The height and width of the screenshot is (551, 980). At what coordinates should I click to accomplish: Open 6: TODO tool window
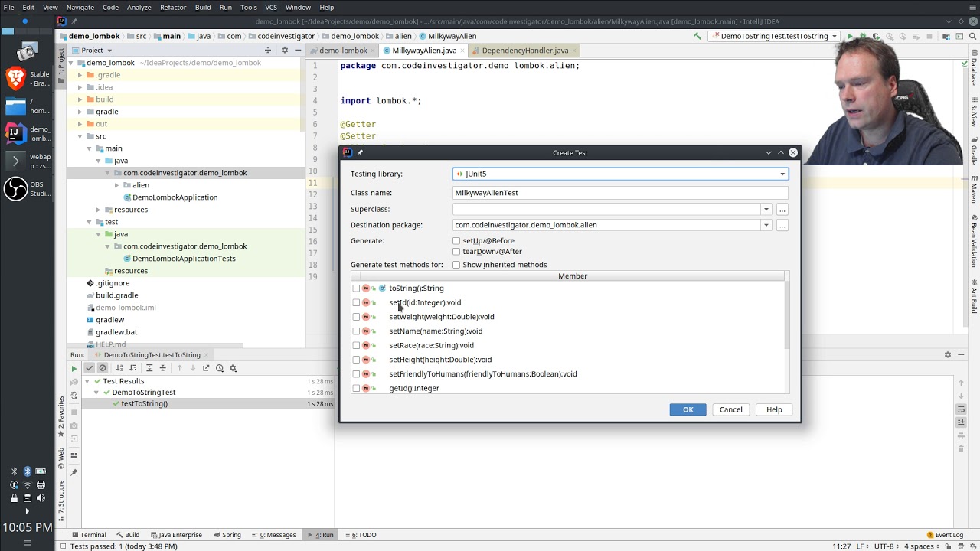[360, 535]
